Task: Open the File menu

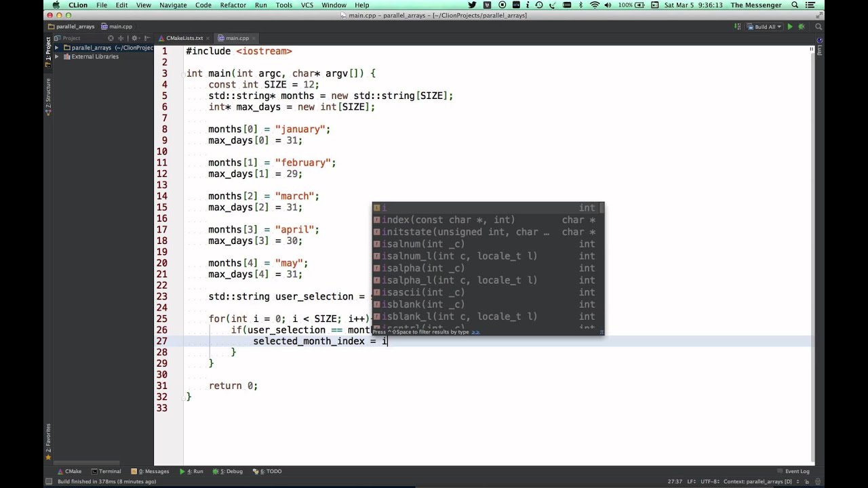Action: coord(101,5)
